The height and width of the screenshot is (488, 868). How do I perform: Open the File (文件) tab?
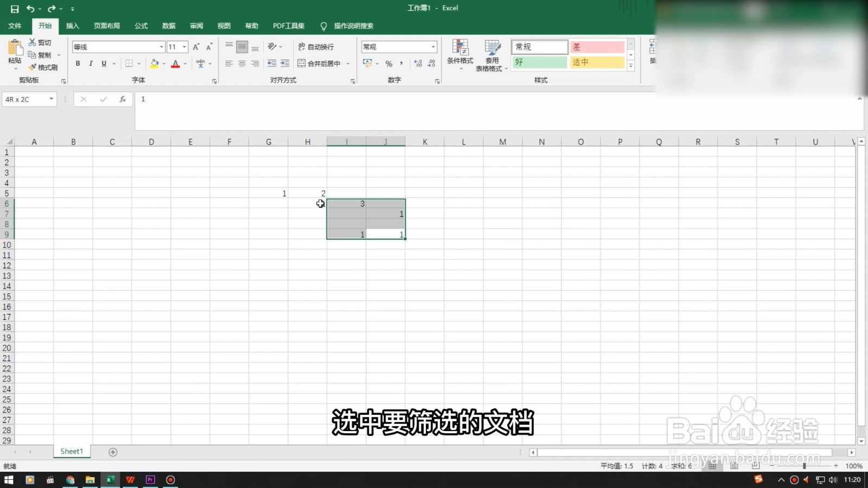(15, 26)
